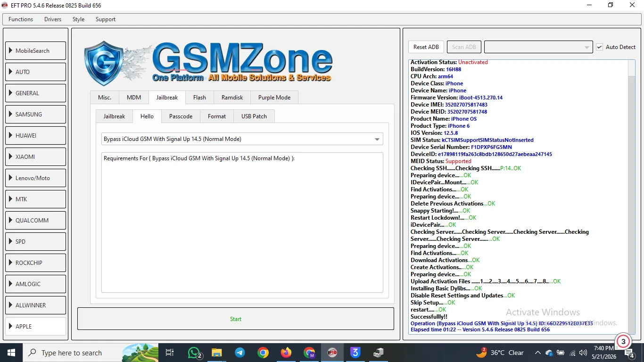The image size is (644, 362).
Task: Open the blue number 3 taskbar app
Action: (355, 353)
